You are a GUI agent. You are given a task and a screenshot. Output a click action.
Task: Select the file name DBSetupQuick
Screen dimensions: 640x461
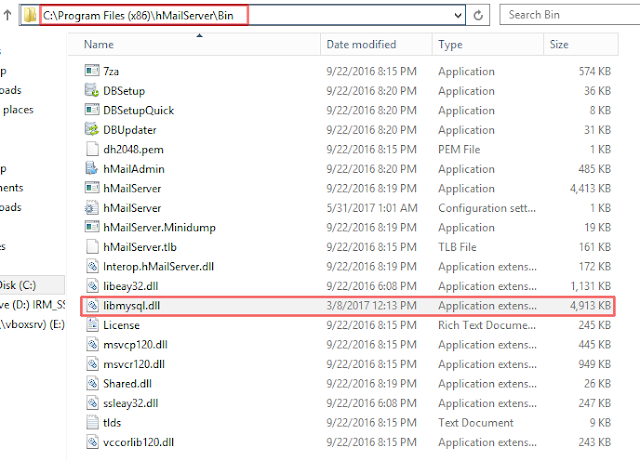(138, 110)
